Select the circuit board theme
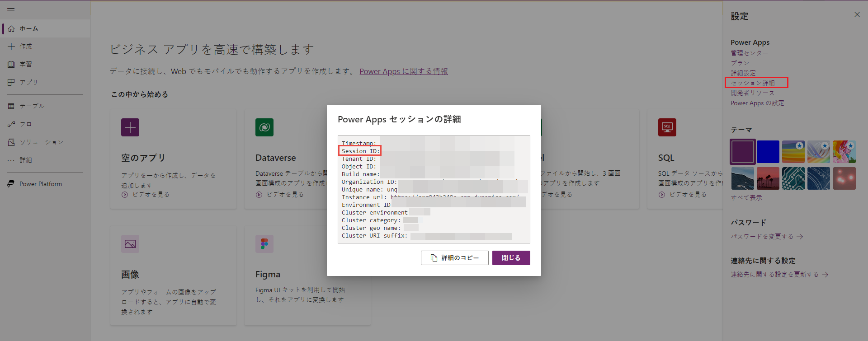868x341 pixels. 793,178
